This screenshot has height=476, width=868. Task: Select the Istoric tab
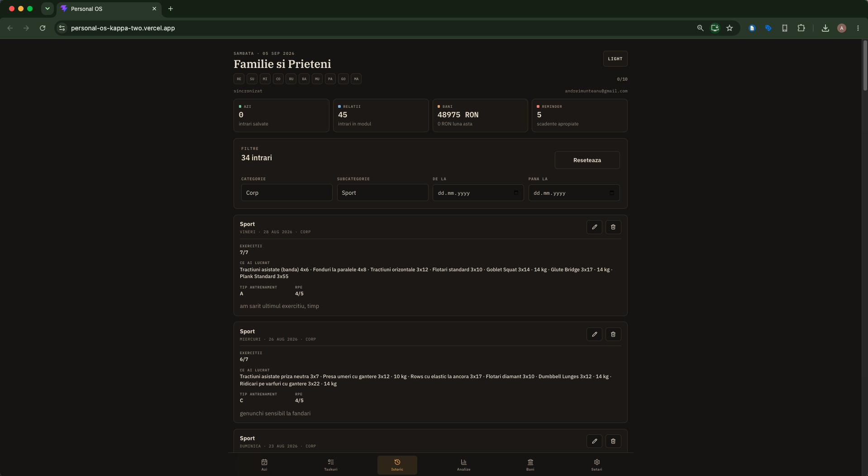397,465
